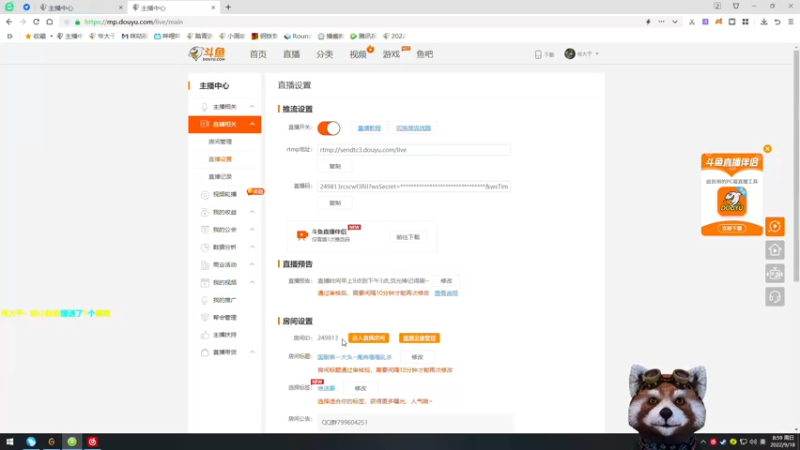Open the 游戏 nav item

[x=391, y=54]
